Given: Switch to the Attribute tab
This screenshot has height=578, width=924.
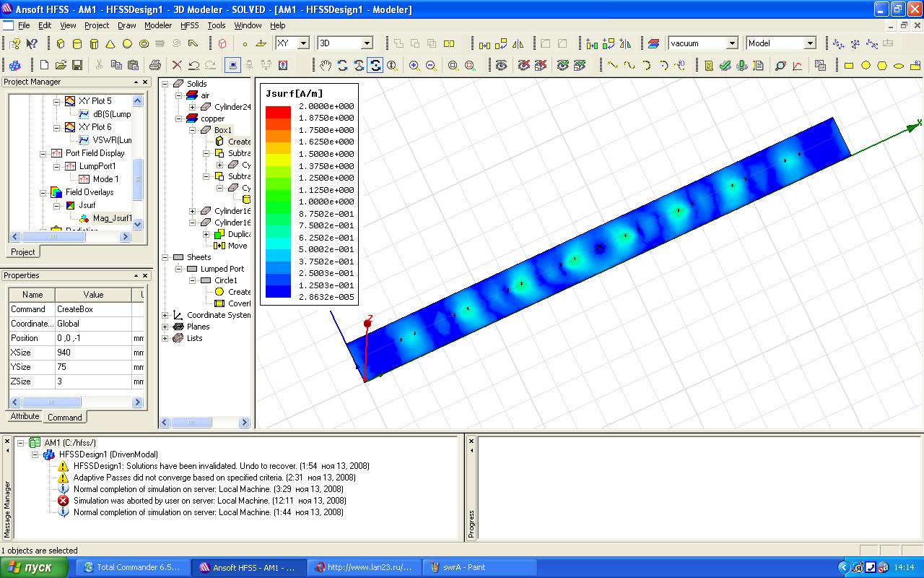Looking at the screenshot, I should pyautogui.click(x=25, y=416).
